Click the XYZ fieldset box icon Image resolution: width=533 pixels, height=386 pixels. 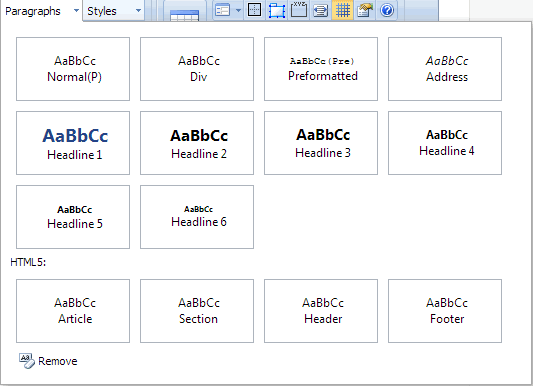299,10
